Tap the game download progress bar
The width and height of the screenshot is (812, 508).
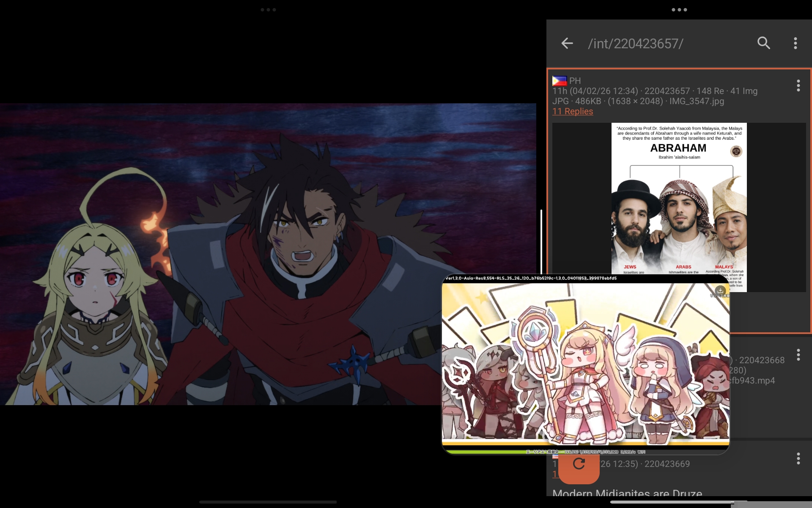(585, 452)
